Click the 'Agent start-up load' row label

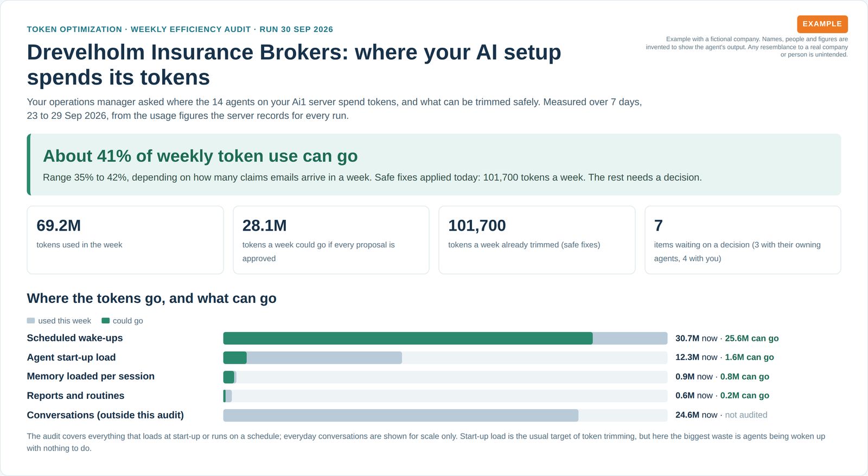tap(71, 357)
